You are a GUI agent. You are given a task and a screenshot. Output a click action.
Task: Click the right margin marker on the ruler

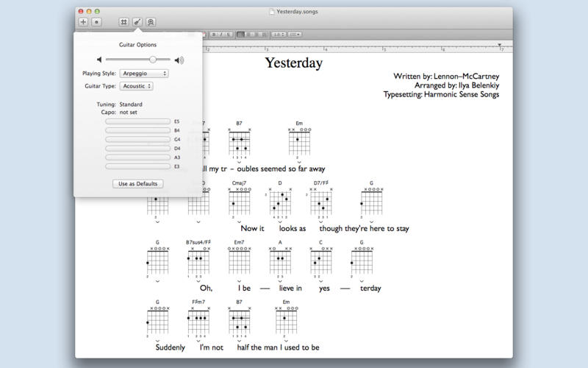pyautogui.click(x=500, y=45)
